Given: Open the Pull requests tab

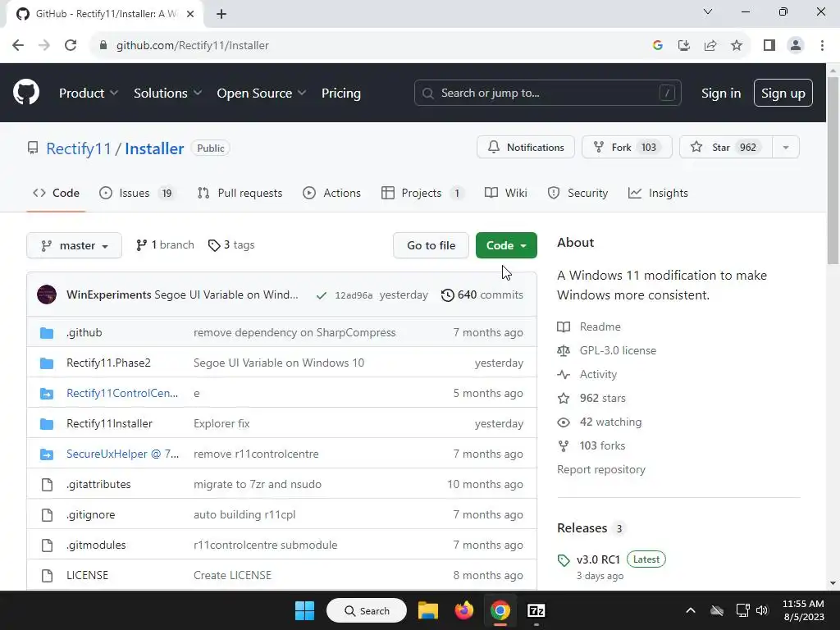Looking at the screenshot, I should (x=240, y=193).
